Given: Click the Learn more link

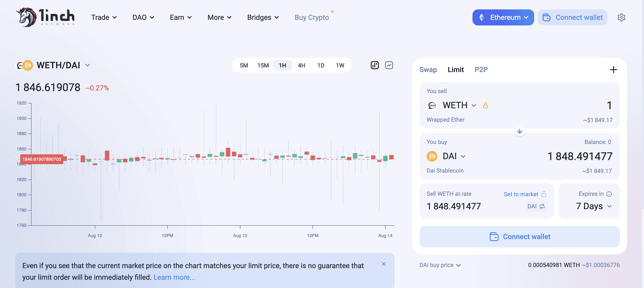Looking at the screenshot, I should (174, 277).
